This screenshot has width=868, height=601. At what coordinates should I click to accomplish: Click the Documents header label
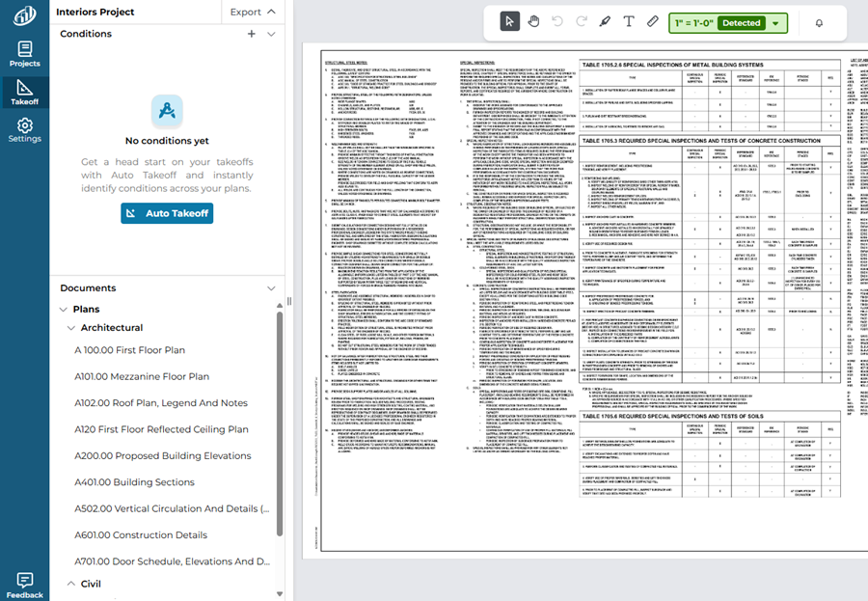tap(88, 288)
